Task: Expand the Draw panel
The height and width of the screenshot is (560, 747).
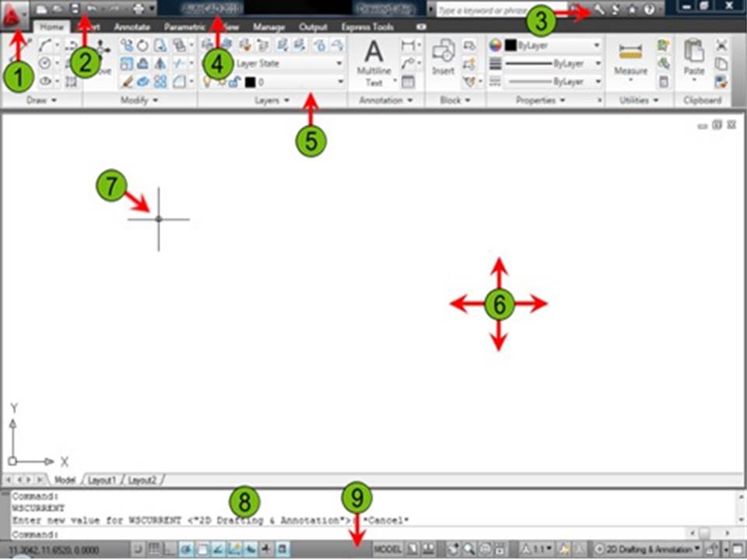Action: point(41,100)
